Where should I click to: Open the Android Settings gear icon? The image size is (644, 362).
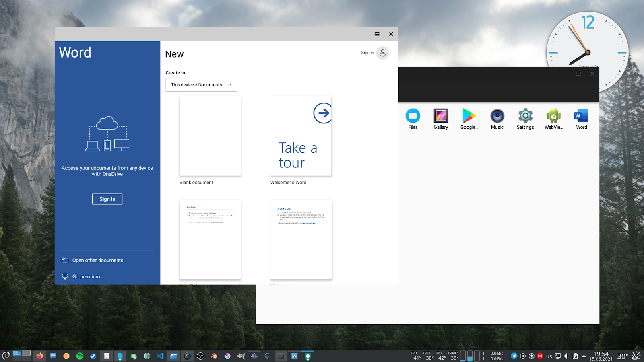(x=525, y=116)
